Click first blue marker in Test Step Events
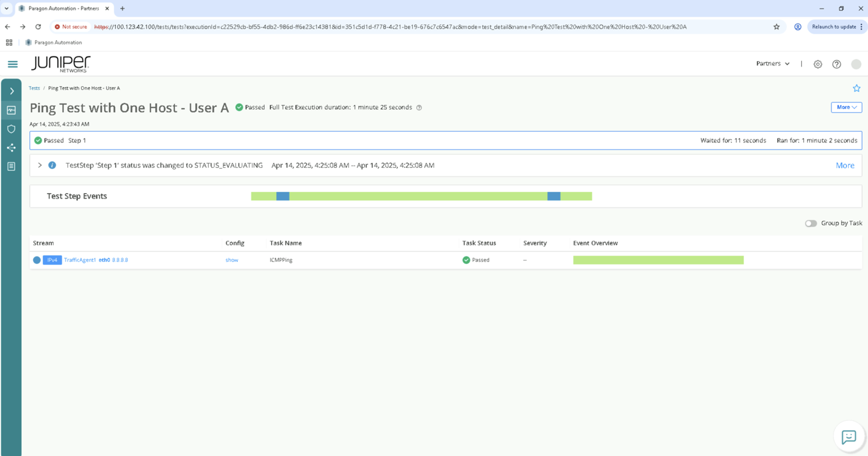868x456 pixels. coord(283,196)
